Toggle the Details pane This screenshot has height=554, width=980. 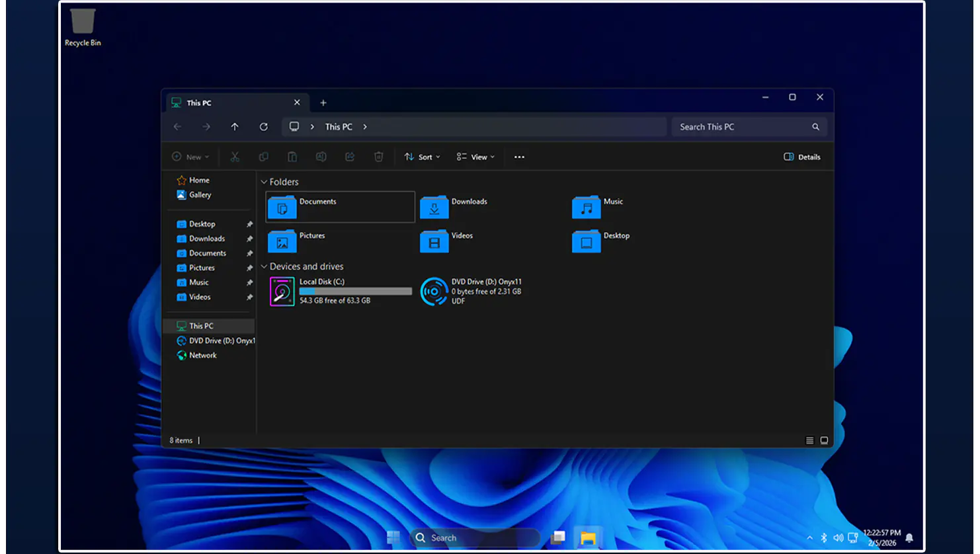[802, 157]
